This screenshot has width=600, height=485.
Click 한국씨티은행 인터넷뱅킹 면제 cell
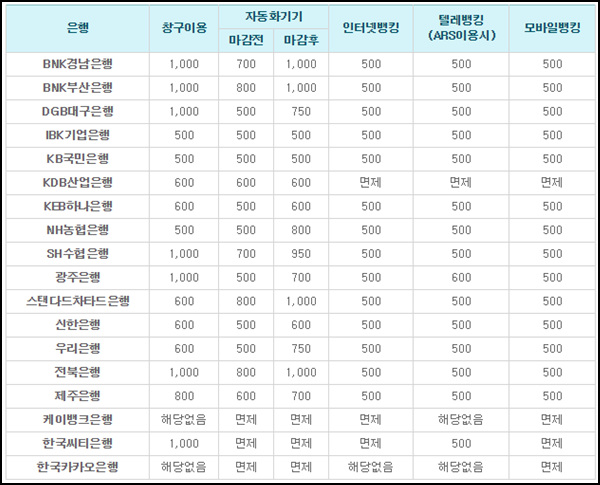pyautogui.click(x=371, y=444)
